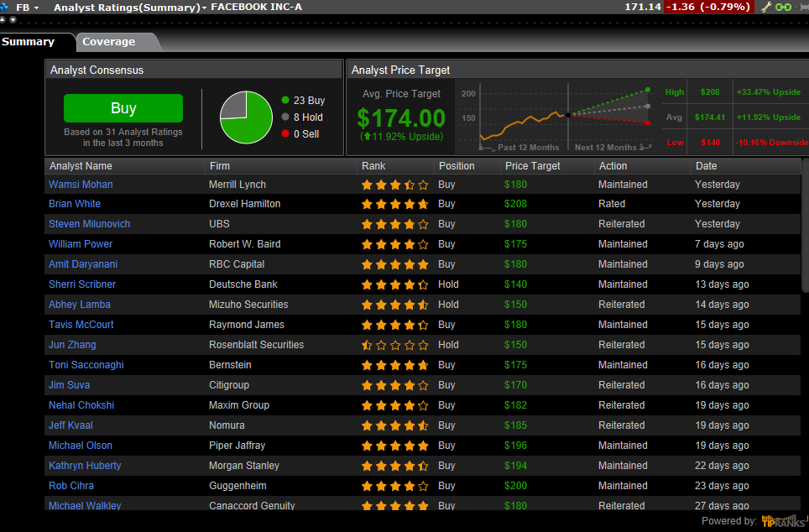
Task: Open analyst Amit Daryanani's profile
Action: [82, 263]
